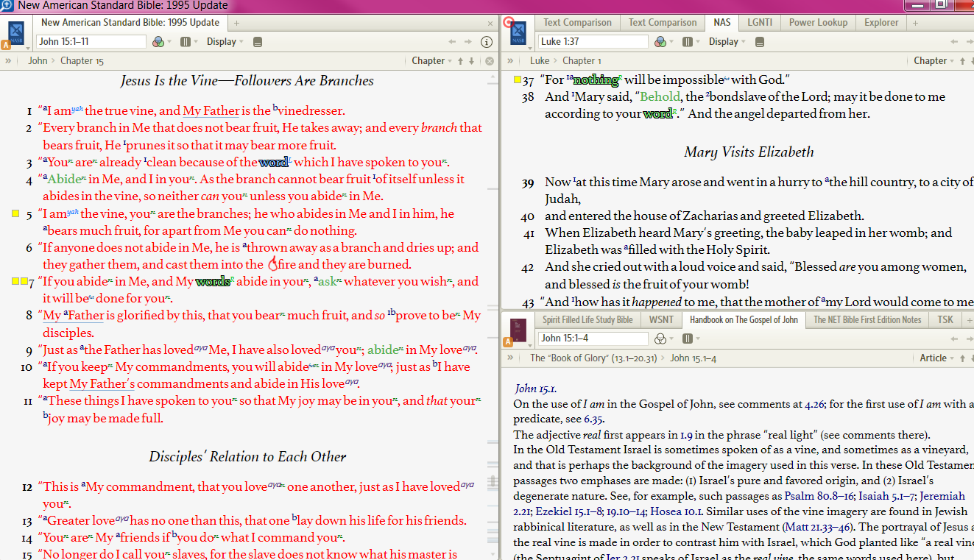The image size is (974, 560).
Task: Switch to the LGNTI tab
Action: click(x=760, y=23)
